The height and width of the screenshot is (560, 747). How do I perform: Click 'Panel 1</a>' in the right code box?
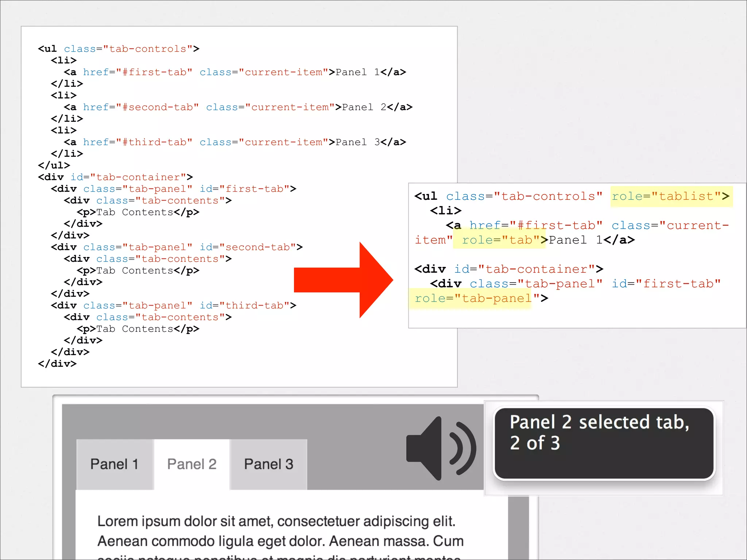(592, 240)
